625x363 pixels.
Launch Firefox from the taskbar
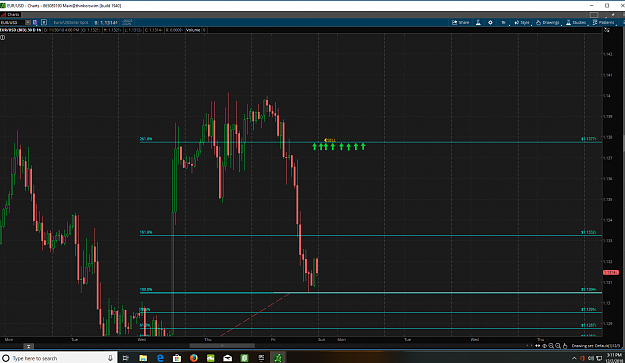pyautogui.click(x=194, y=358)
